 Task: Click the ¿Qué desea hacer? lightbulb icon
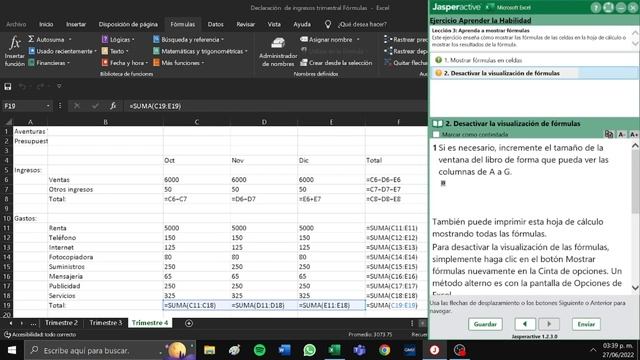click(328, 24)
